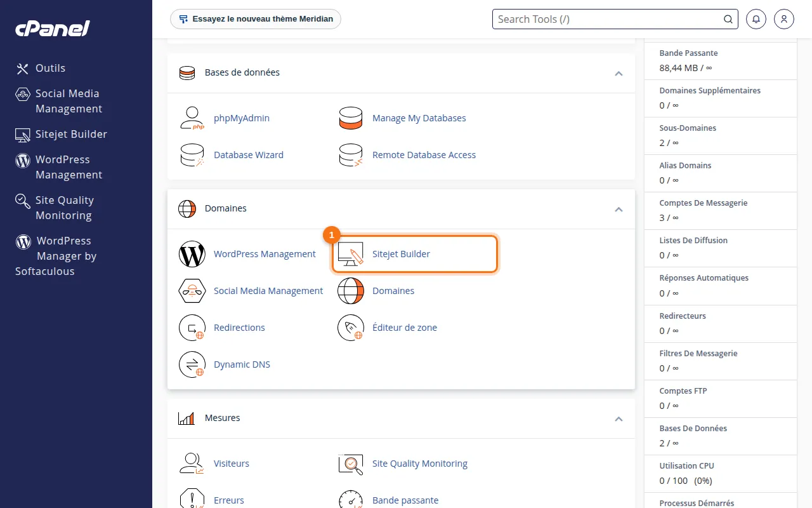This screenshot has height=508, width=812.
Task: Click the Filtres De Messagerie statistic label
Action: [698, 354]
